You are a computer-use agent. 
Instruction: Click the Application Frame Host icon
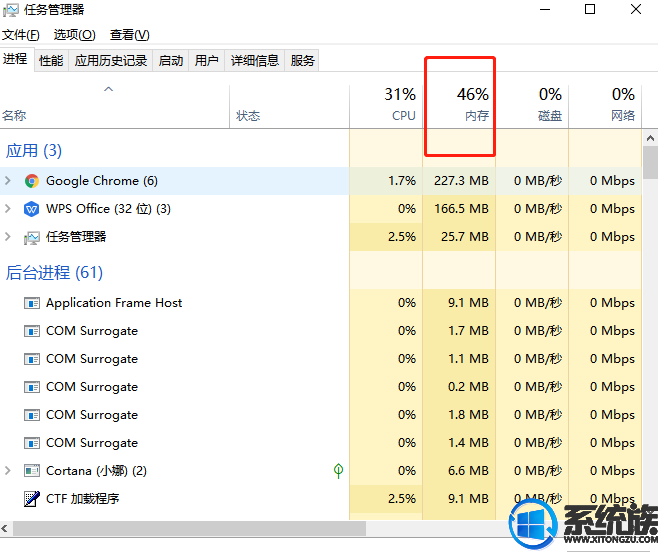tap(32, 303)
